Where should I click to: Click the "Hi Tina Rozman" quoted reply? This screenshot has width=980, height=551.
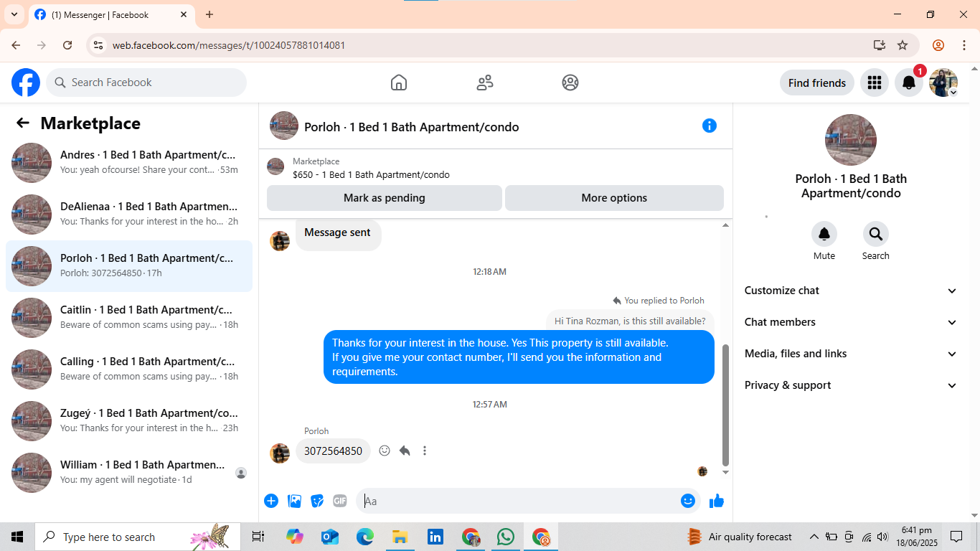(630, 321)
